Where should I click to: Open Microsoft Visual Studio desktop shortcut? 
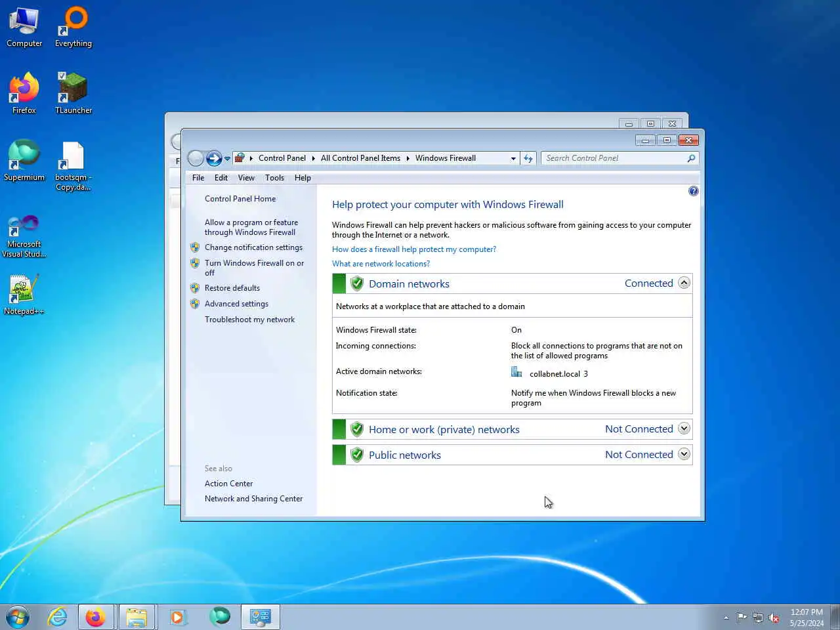tap(24, 237)
